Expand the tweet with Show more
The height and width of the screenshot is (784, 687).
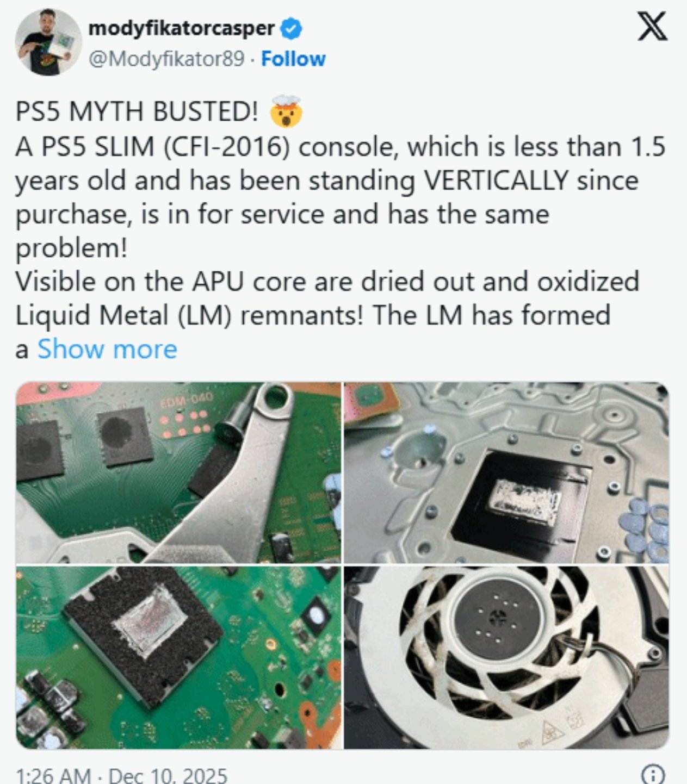coord(107,349)
